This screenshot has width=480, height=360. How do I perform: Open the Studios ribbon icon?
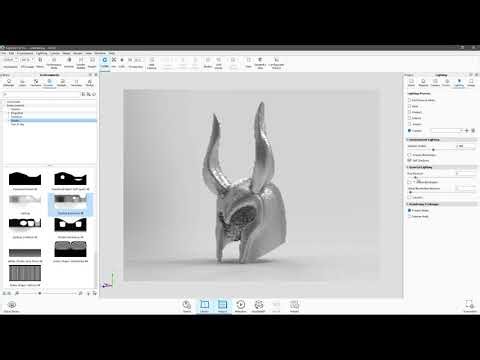208,62
